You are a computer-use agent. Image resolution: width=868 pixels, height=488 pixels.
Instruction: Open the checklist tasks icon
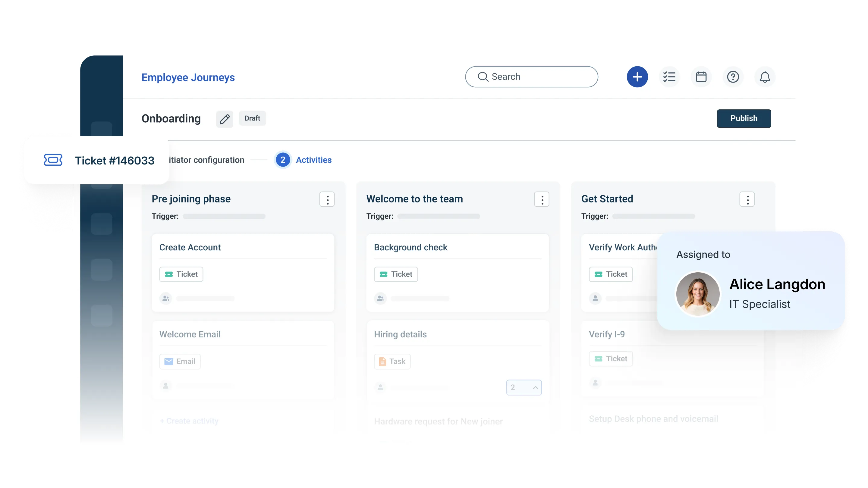click(669, 77)
